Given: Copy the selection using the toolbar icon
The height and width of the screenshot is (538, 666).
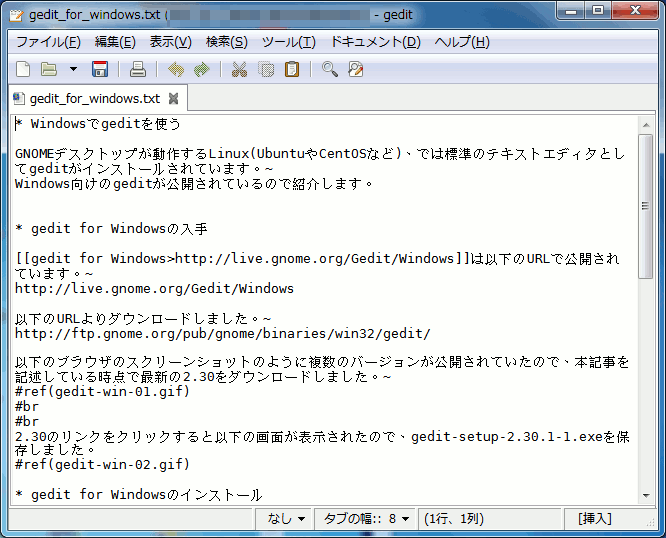Looking at the screenshot, I should point(266,69).
